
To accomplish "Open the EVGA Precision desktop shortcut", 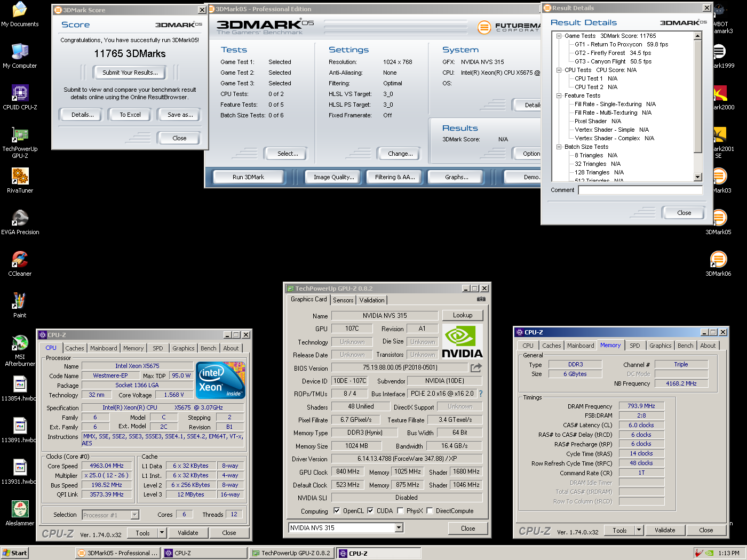I will coord(20,222).
